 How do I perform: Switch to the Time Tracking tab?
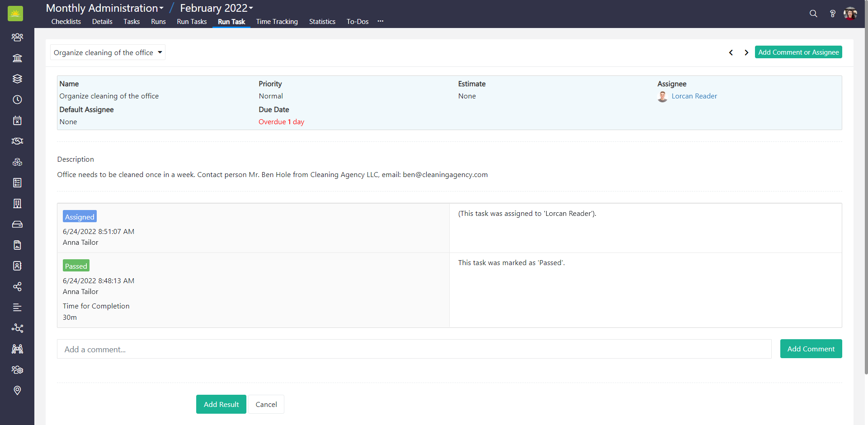coord(277,22)
